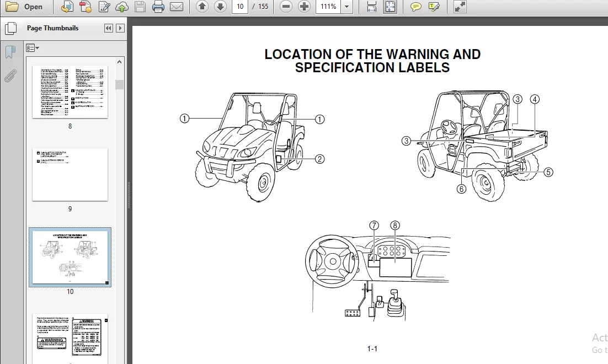Print the document with the printer icon
Image resolution: width=608 pixels, height=364 pixels.
point(158,7)
